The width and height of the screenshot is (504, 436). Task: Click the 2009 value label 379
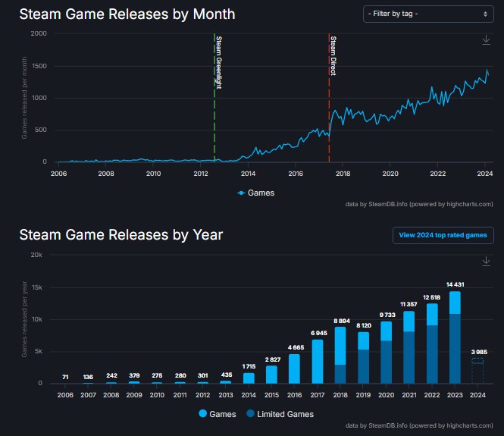pos(134,375)
